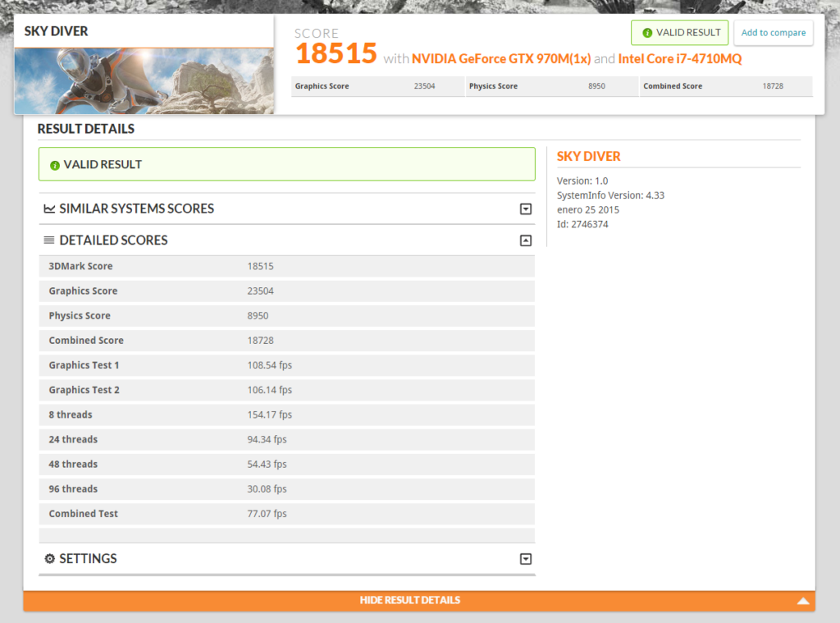Click the gear icon beside Settings

49,559
